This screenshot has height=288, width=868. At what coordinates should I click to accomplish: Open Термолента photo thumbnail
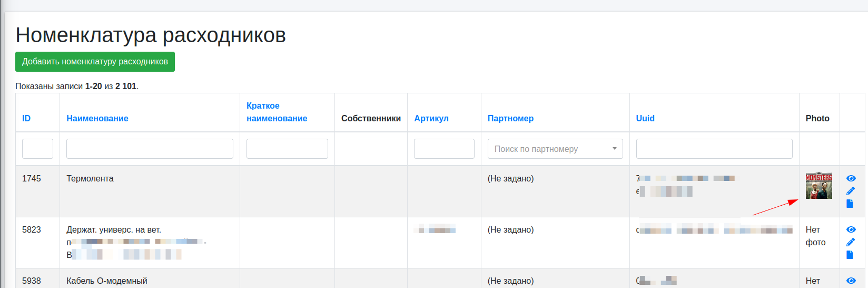(818, 186)
